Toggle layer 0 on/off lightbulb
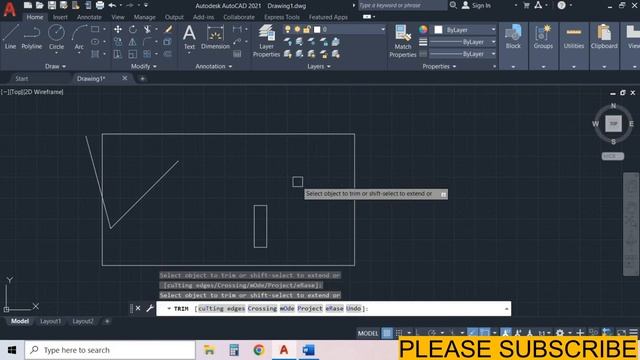This screenshot has height=360, width=640. 288,29
